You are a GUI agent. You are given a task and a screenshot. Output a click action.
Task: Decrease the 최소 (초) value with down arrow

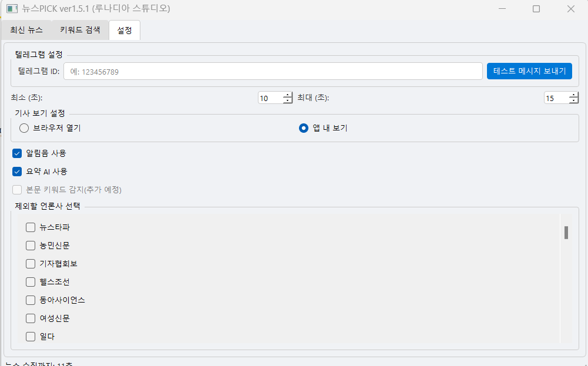(x=287, y=101)
